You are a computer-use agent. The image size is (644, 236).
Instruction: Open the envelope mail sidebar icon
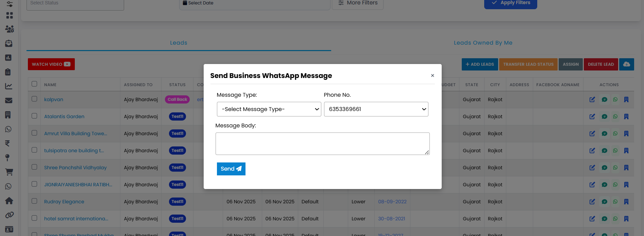click(9, 100)
